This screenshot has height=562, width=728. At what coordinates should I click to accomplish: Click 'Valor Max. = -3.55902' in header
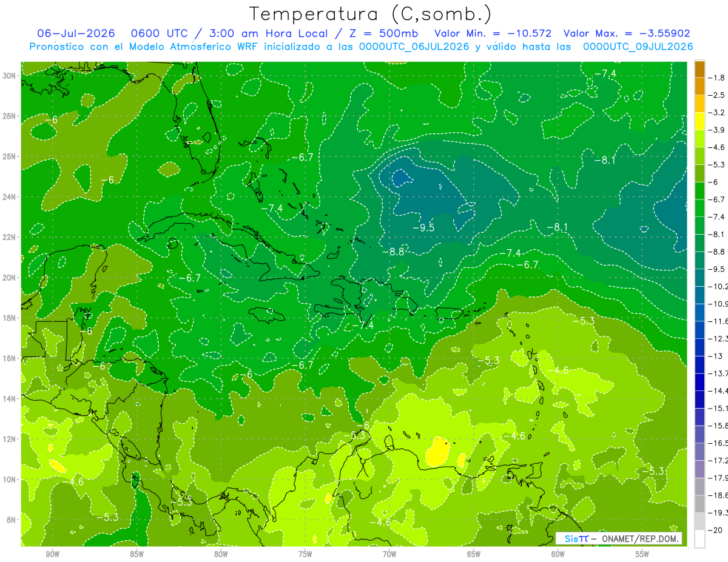[627, 33]
